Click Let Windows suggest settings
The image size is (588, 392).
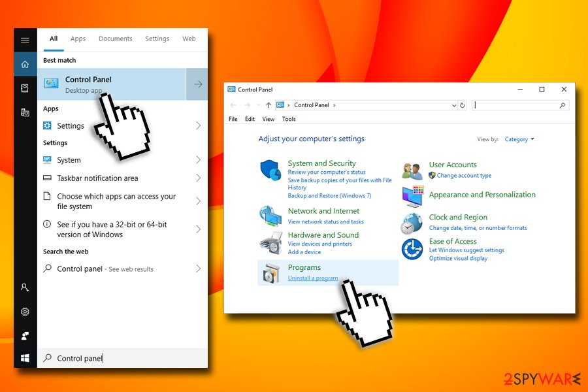tap(466, 250)
